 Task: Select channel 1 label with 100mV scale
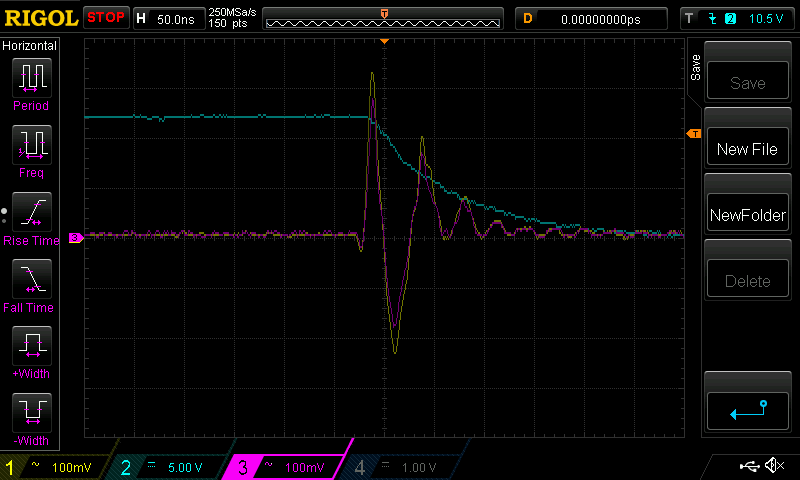[54, 467]
